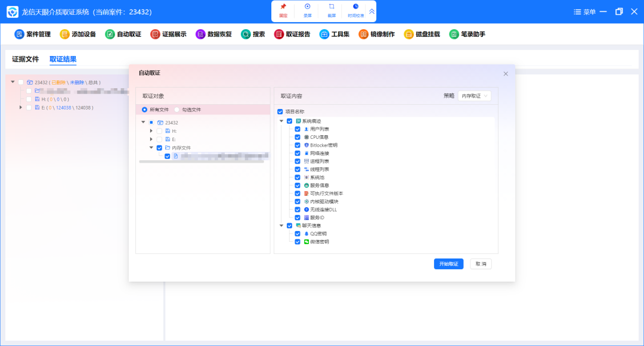The width and height of the screenshot is (644, 346).
Task: Launch 取证报告 from the toolbar
Action: click(x=292, y=35)
